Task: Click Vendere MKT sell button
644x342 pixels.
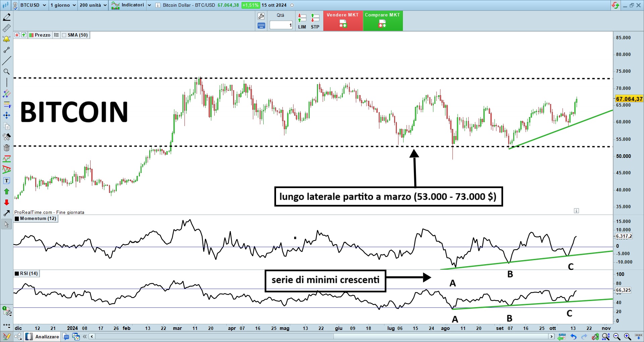Action: [x=343, y=21]
